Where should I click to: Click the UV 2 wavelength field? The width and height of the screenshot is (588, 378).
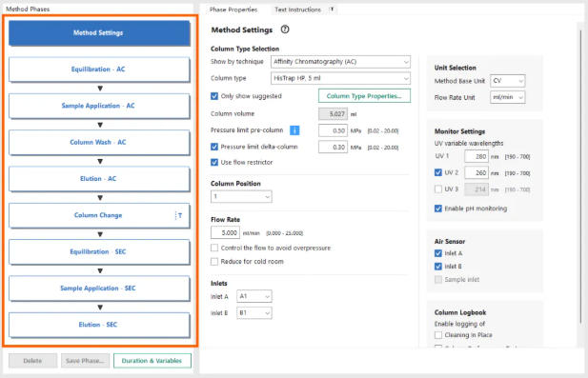pyautogui.click(x=476, y=172)
